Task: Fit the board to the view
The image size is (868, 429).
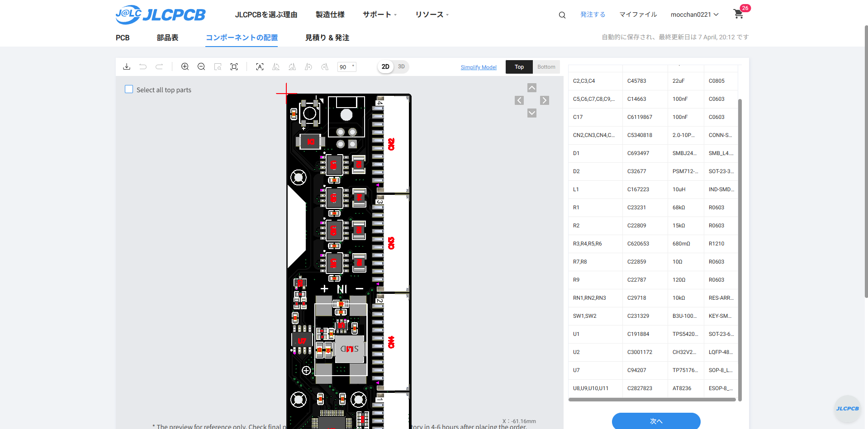Action: [x=234, y=66]
